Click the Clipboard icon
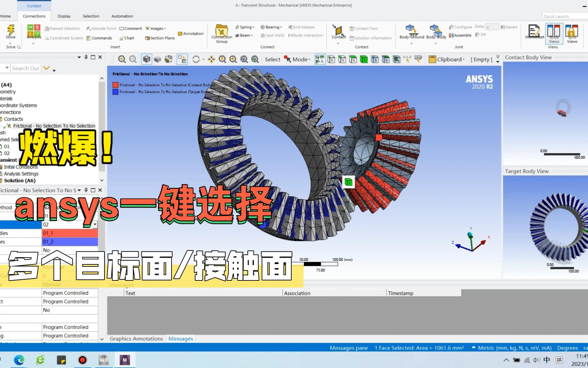The width and height of the screenshot is (588, 368). [432, 59]
